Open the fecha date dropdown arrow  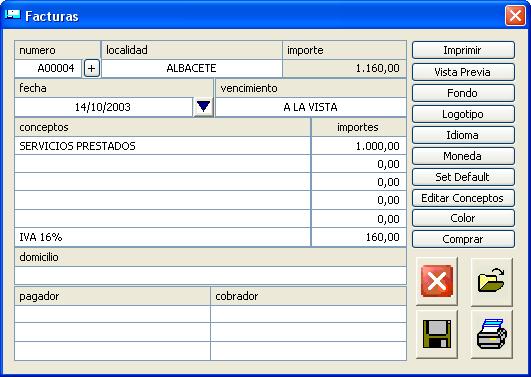(203, 107)
